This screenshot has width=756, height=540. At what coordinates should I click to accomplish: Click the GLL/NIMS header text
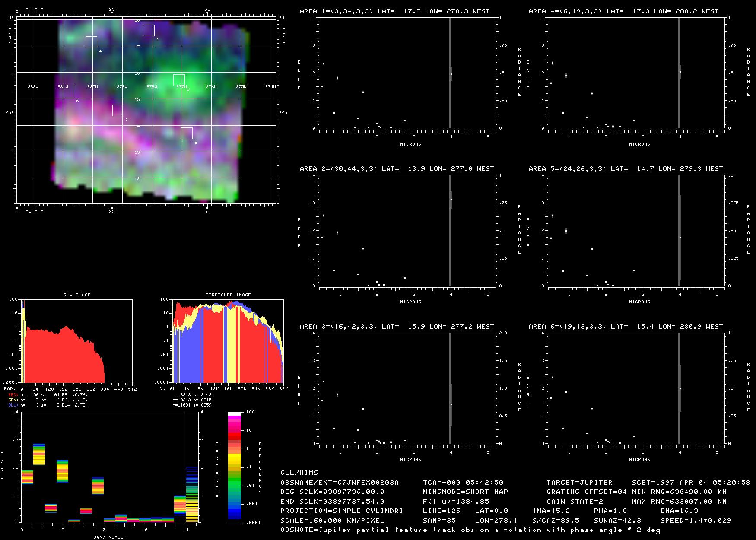299,473
